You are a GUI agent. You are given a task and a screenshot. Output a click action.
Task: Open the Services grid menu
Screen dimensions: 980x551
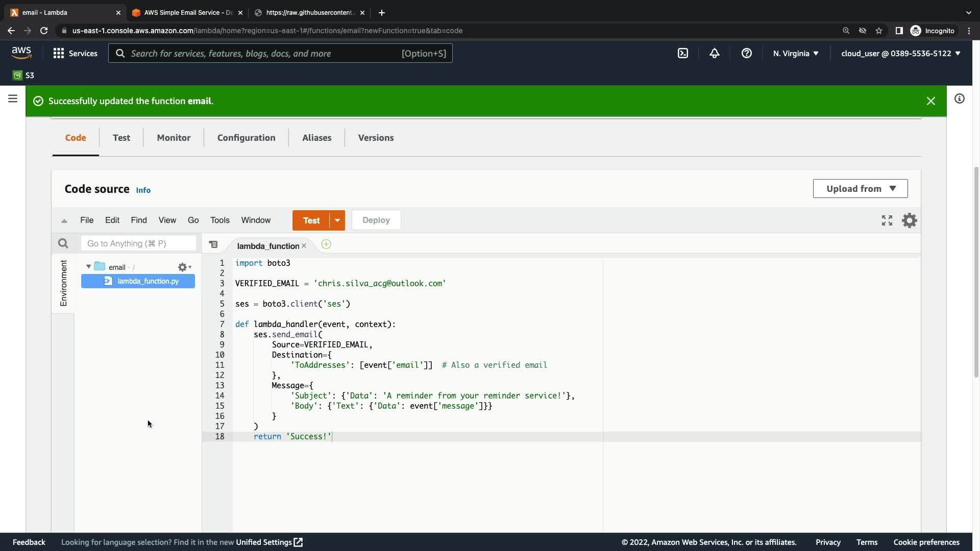tap(59, 53)
